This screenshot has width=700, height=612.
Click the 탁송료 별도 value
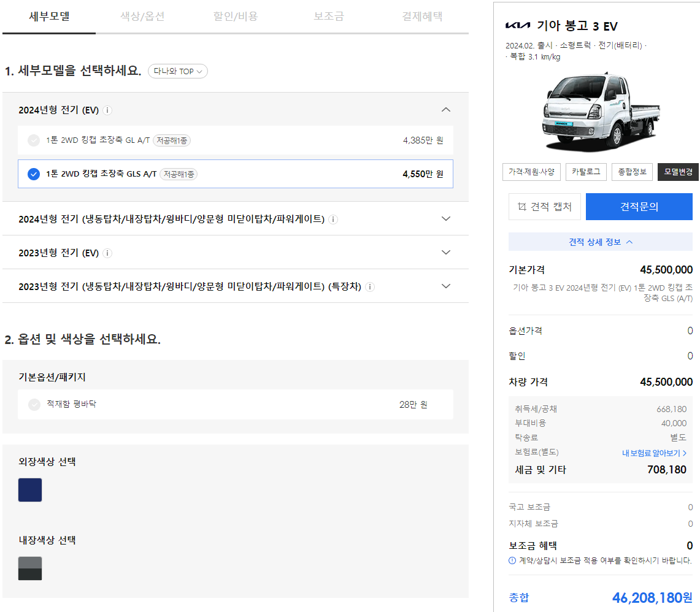coord(678,437)
